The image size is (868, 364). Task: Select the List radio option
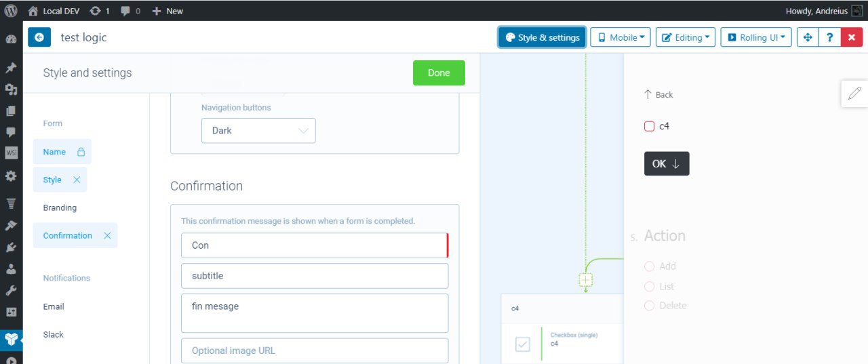(x=649, y=287)
